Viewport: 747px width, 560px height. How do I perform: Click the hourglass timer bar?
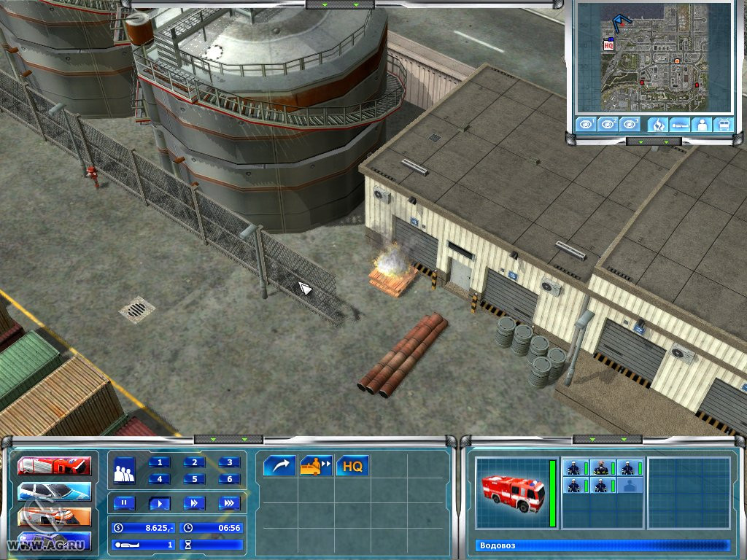(x=212, y=544)
